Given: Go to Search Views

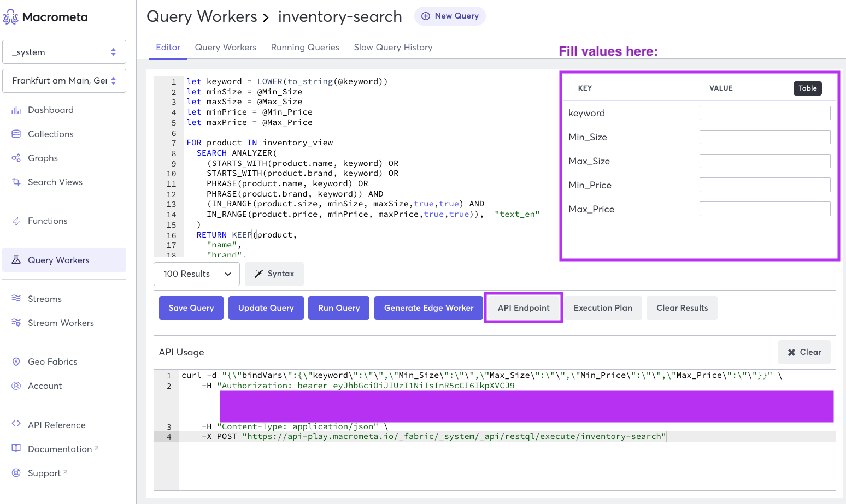Looking at the screenshot, I should (x=55, y=182).
